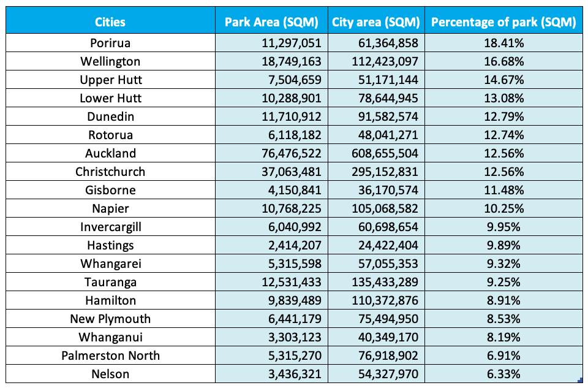Select the Gisborne city cell

point(110,190)
